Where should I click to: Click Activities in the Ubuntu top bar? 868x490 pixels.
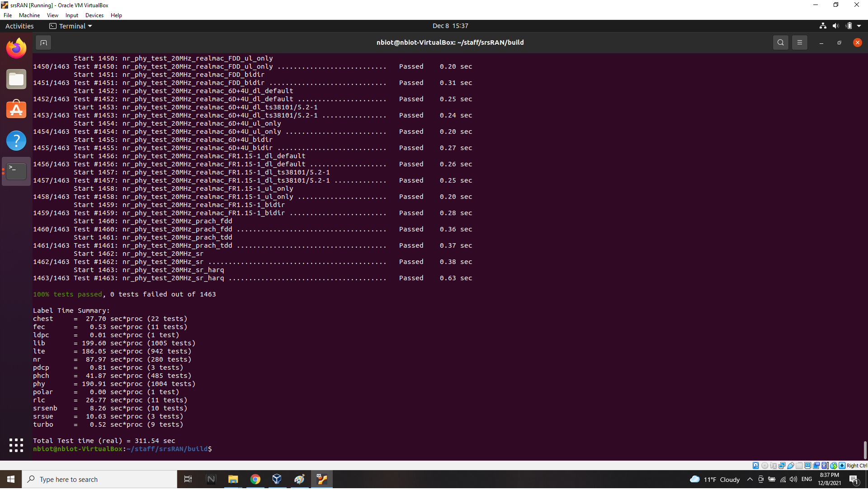click(19, 26)
